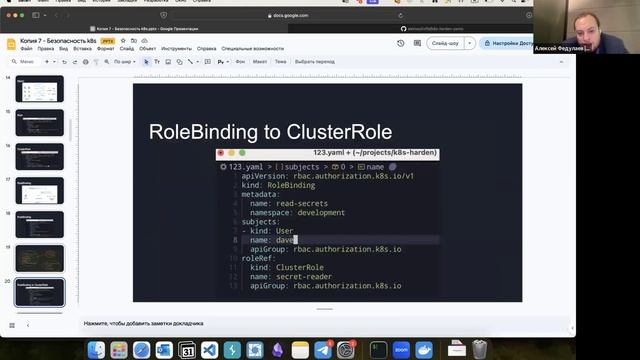Click the RoleBinding to ClusterRole slide title
640x360 pixels.
click(270, 132)
